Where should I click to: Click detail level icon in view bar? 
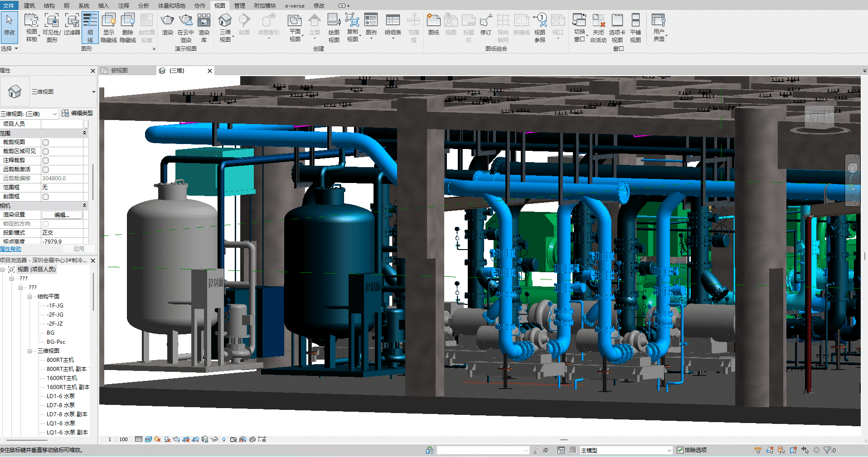point(139,439)
